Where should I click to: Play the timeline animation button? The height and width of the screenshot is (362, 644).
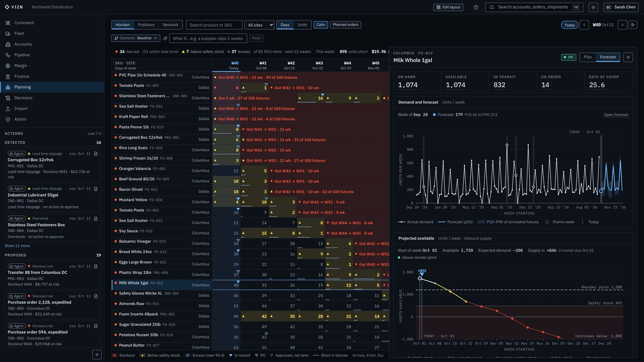[633, 25]
